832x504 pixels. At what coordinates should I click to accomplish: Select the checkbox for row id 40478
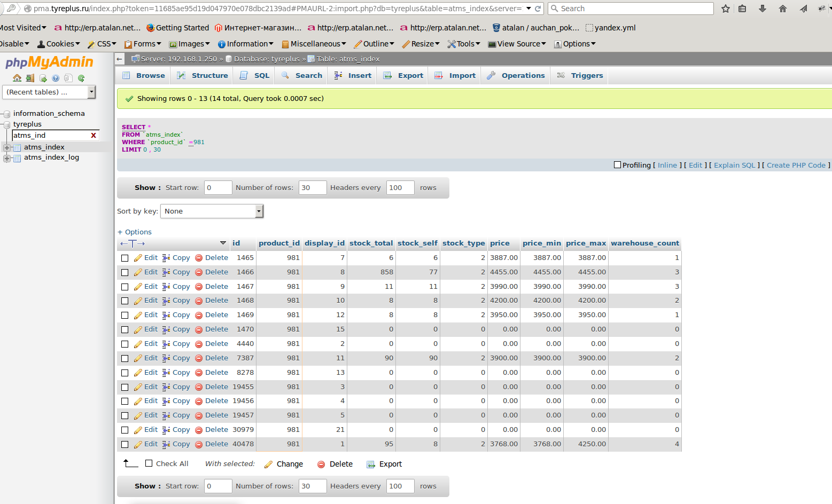tap(125, 444)
